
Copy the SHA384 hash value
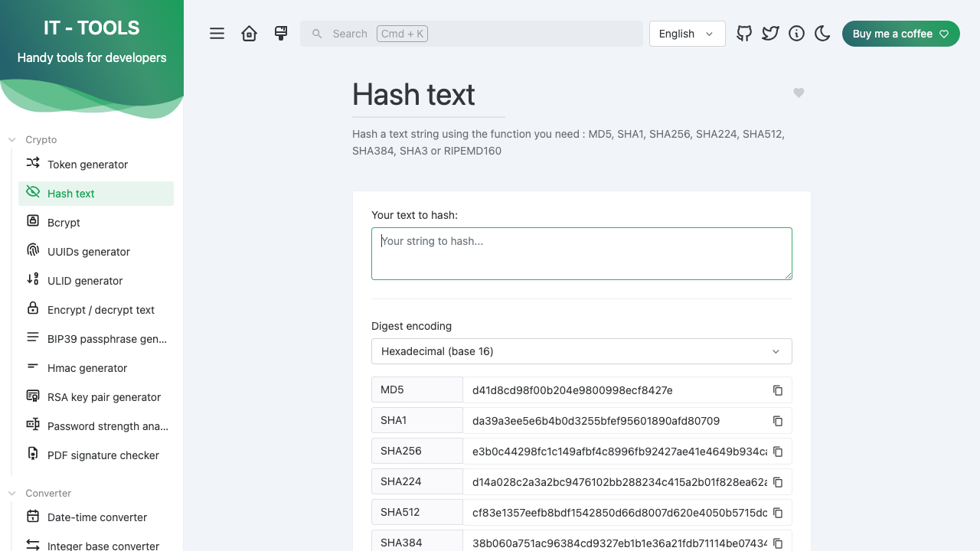pyautogui.click(x=778, y=543)
